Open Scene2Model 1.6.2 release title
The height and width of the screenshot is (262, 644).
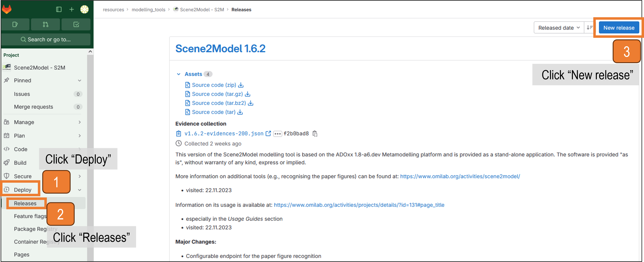[220, 49]
